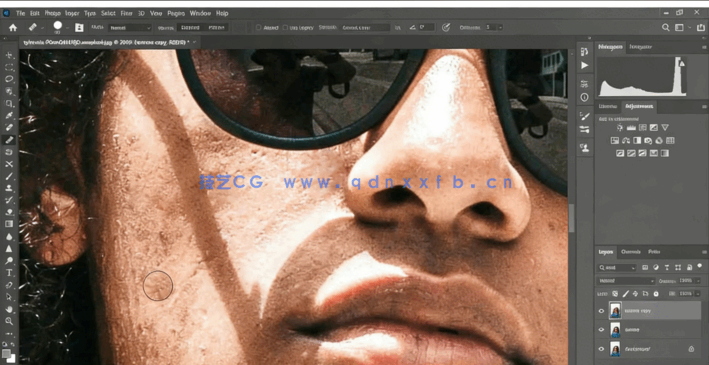Refresh histogram via warning triangle
This screenshot has width=709, height=365.
click(x=682, y=64)
